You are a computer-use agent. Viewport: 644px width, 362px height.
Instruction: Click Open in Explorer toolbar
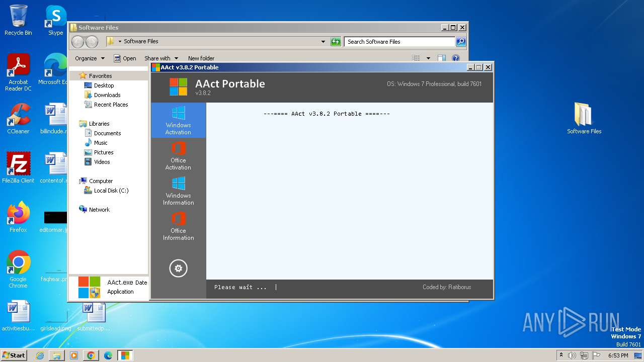pos(125,58)
